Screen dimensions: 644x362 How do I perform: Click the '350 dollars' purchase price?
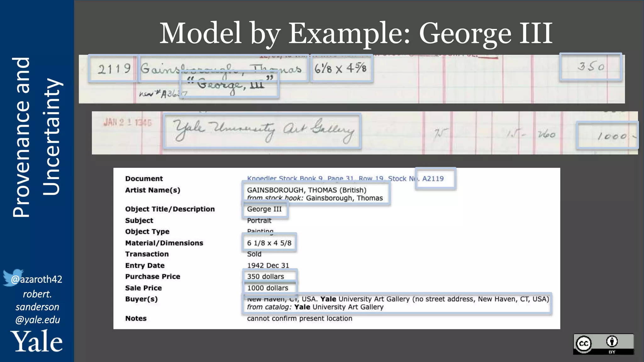pyautogui.click(x=265, y=277)
